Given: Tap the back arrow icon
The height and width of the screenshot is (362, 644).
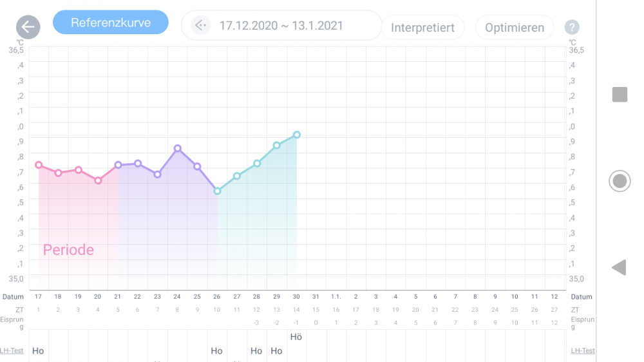Looking at the screenshot, I should pos(28,27).
